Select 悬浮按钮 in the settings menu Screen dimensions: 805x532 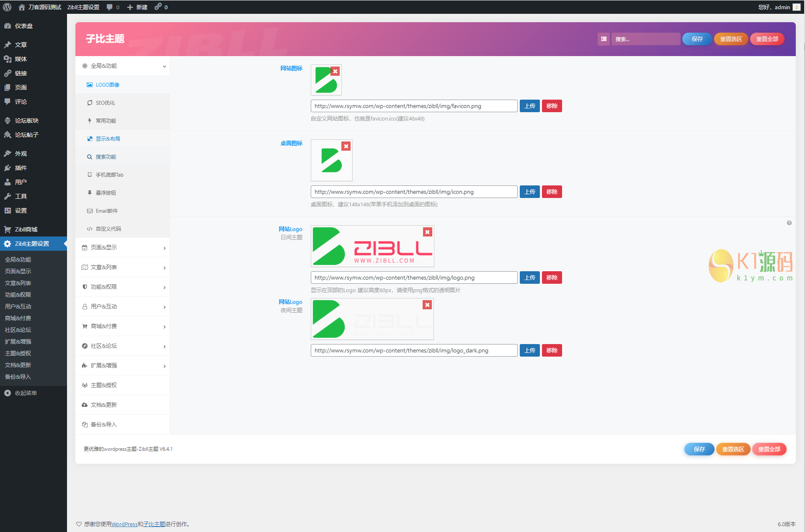pyautogui.click(x=106, y=193)
